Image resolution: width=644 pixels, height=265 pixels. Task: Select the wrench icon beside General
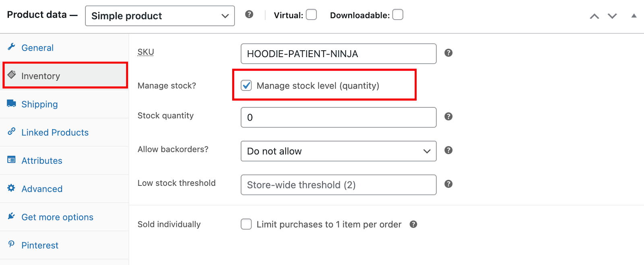[x=11, y=47]
